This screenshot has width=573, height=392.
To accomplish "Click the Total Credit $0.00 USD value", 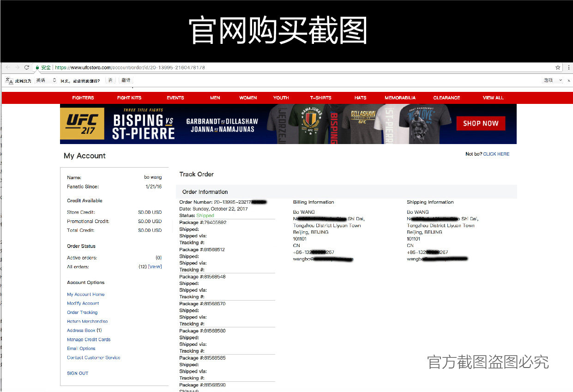I will (x=150, y=230).
